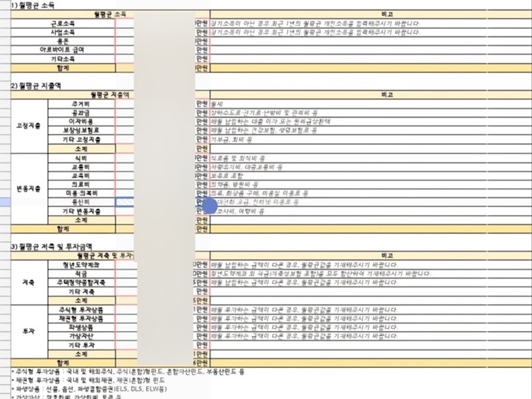Click the 월세 note cell
The height and width of the screenshot is (399, 532).
(x=370, y=104)
